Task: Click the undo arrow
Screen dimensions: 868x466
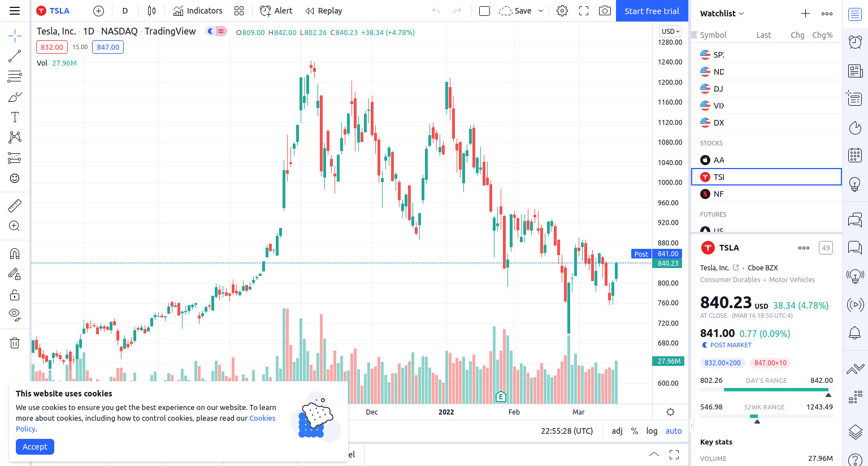Action: [x=436, y=11]
